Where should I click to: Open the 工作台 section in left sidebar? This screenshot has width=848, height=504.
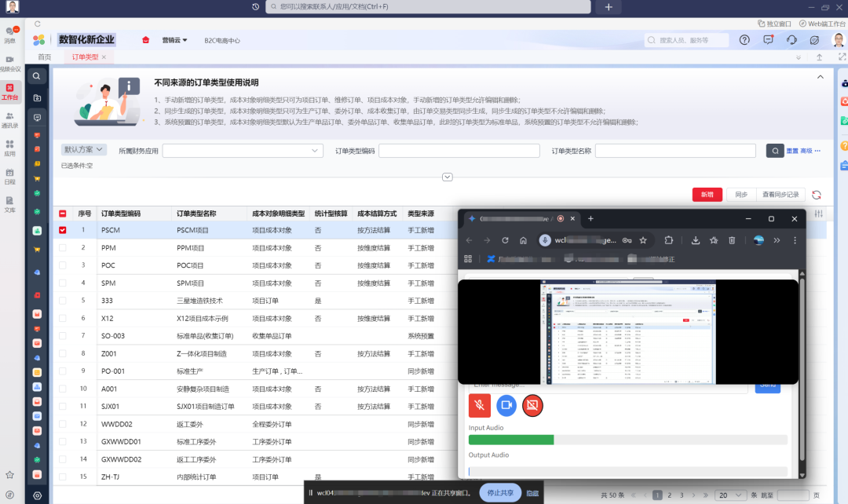(10, 92)
